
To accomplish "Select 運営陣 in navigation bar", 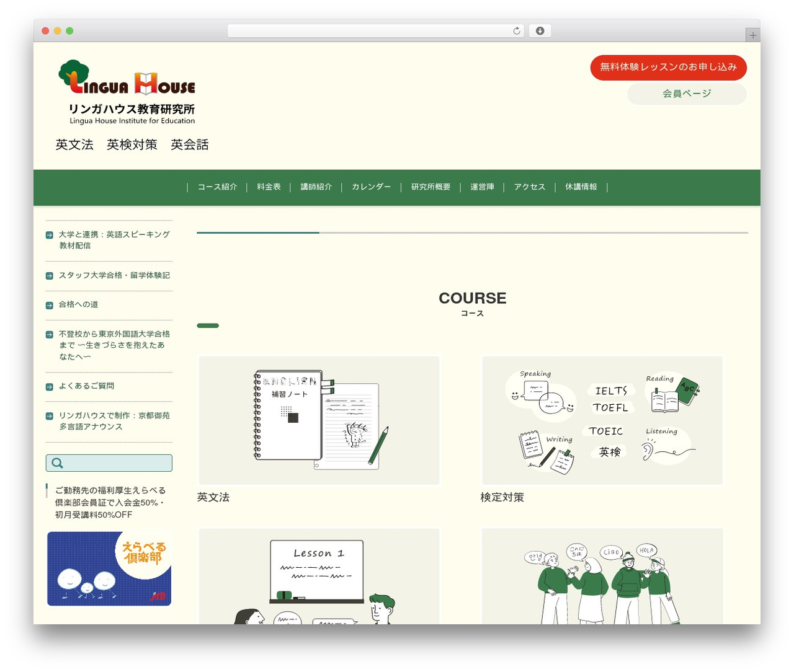I will (482, 187).
